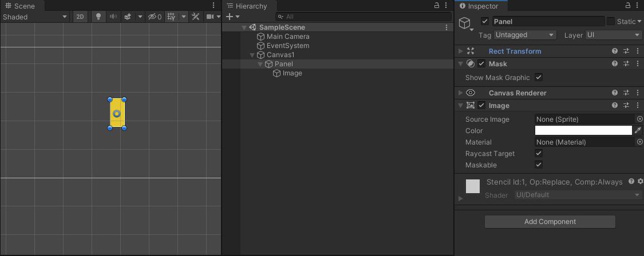Open Mask component three-dot menu
The image size is (644, 256).
tap(638, 64)
